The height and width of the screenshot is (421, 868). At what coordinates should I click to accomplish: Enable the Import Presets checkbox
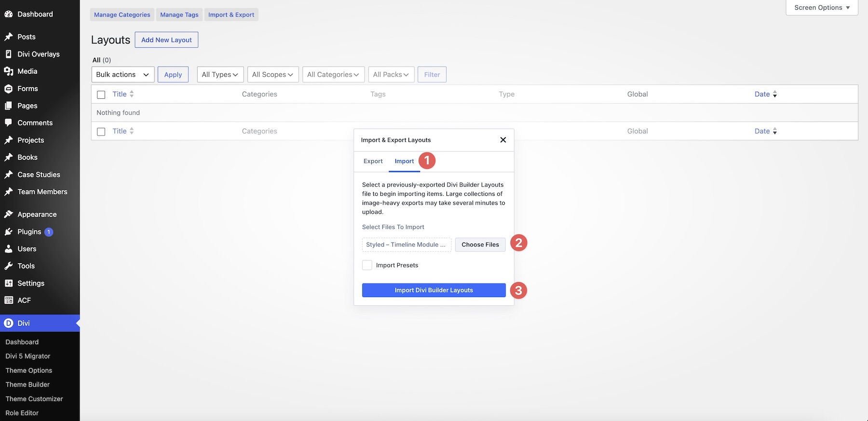tap(367, 265)
